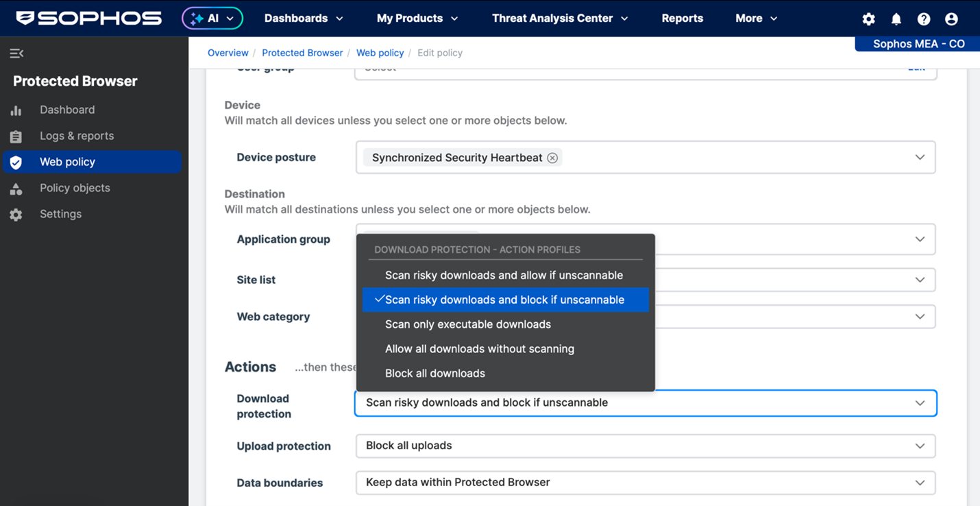Click the Web policy shield icon
The width and height of the screenshot is (980, 506).
coord(15,162)
